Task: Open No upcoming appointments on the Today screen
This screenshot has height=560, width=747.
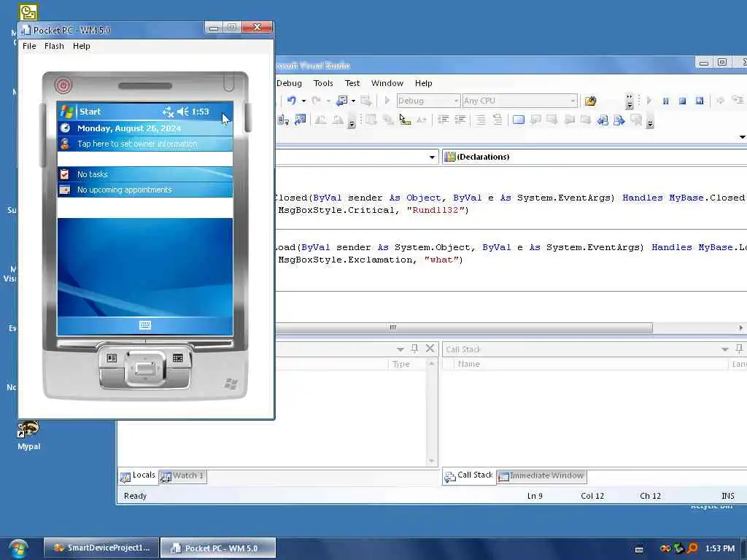Action: click(145, 190)
